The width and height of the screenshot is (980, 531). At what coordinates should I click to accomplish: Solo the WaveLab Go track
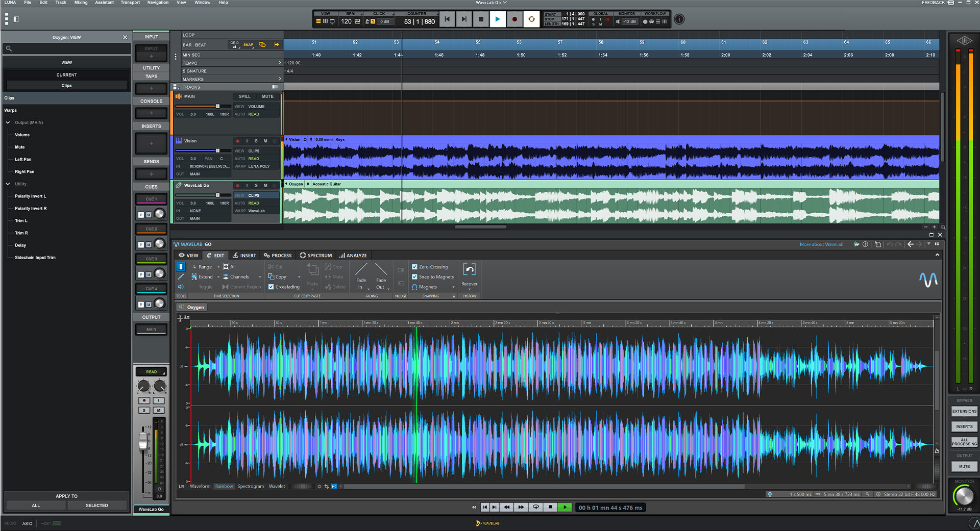coord(256,186)
